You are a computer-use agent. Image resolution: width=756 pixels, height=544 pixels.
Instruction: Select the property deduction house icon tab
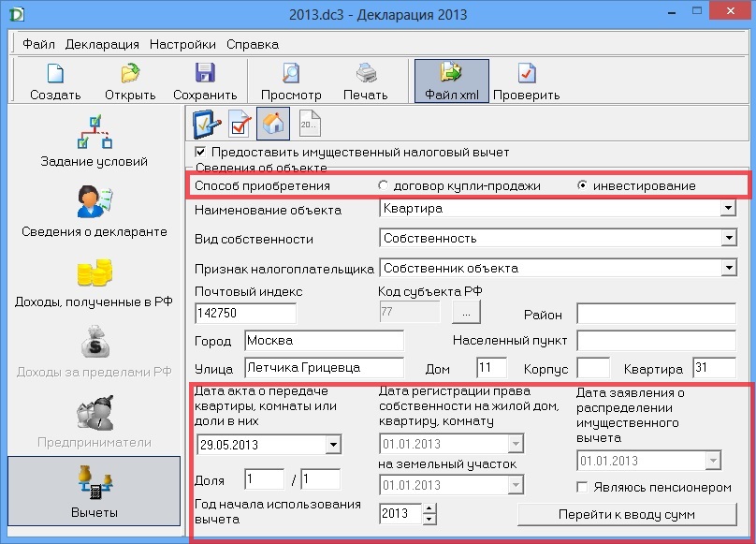273,124
